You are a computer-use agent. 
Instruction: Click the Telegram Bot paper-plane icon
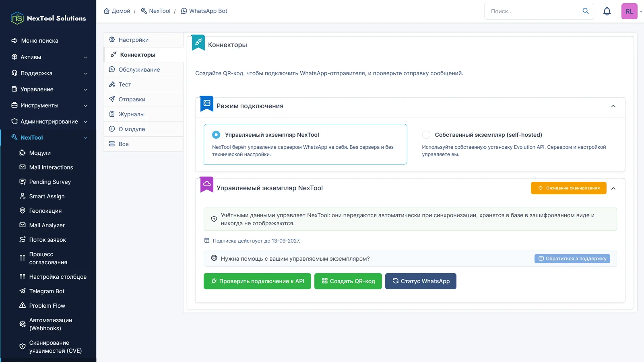click(23, 291)
